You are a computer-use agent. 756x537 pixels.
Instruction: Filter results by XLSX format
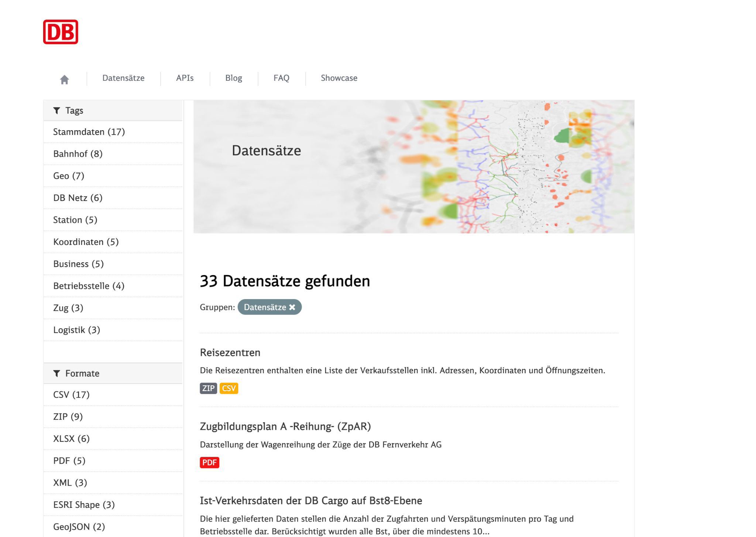coord(71,439)
